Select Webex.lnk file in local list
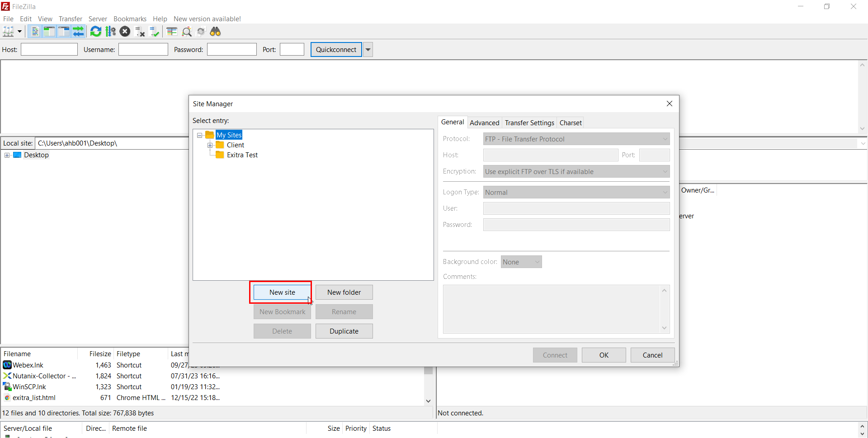 point(28,365)
